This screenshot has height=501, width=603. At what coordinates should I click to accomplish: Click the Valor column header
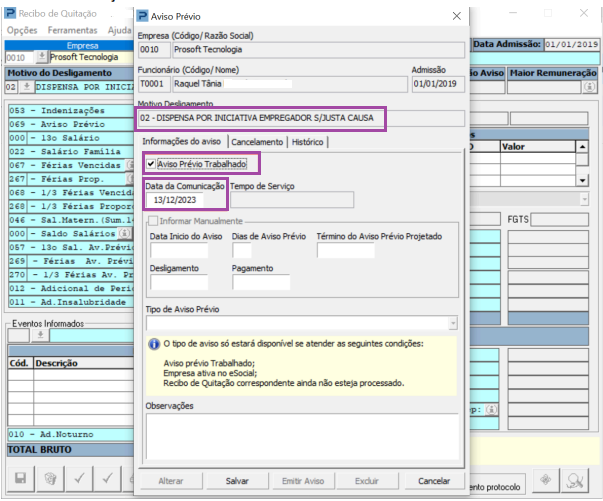[x=538, y=146]
